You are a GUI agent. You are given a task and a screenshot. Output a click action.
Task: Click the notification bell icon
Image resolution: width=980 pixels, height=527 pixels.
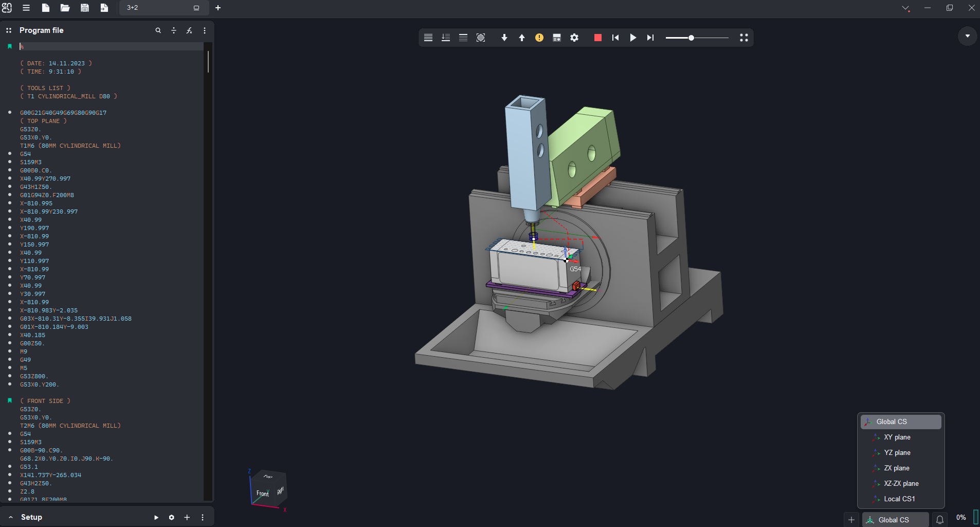click(939, 520)
